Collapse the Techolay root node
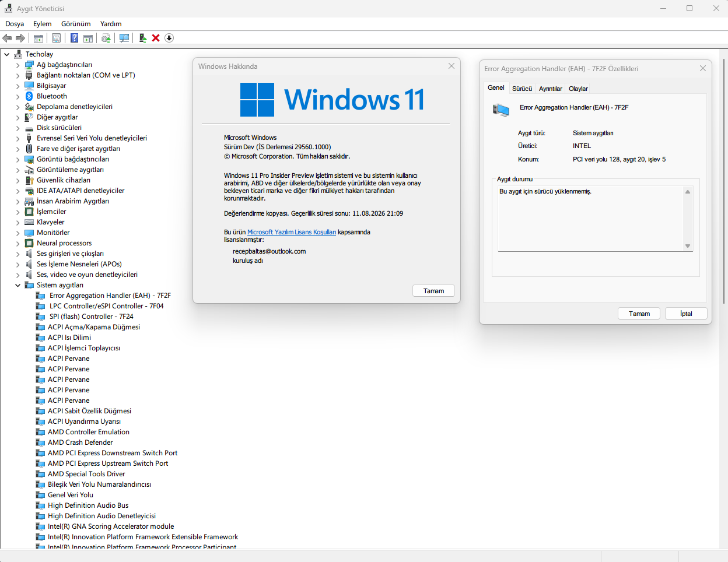This screenshot has width=728, height=562. (x=6, y=54)
